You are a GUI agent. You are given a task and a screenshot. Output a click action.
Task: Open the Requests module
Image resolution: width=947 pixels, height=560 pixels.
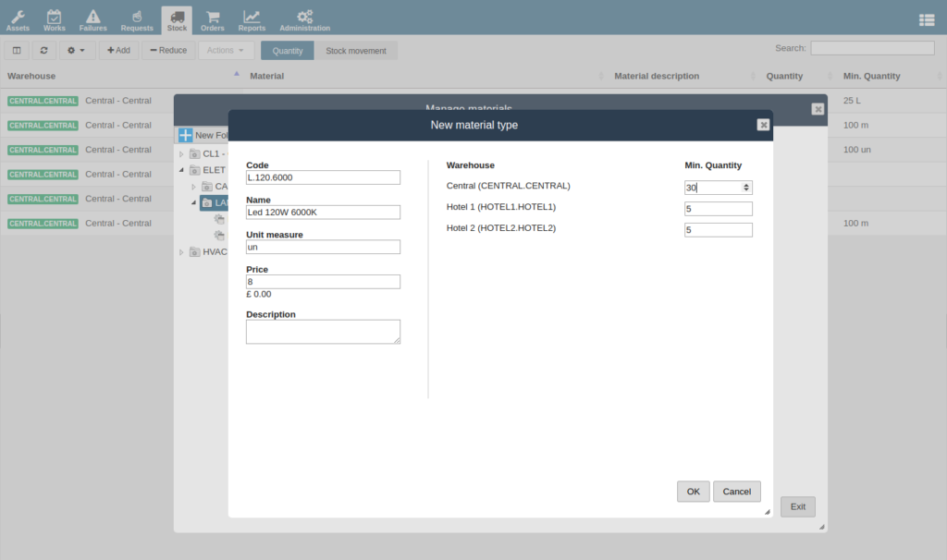pyautogui.click(x=136, y=18)
